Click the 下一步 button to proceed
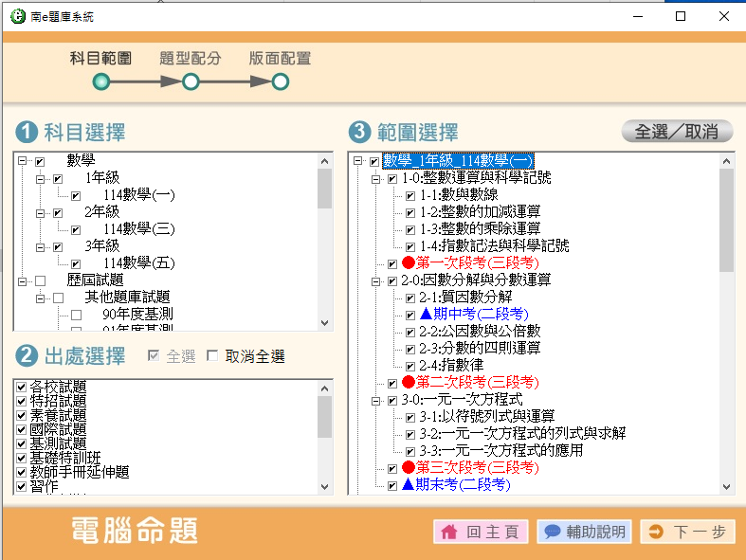The height and width of the screenshot is (560, 746). tap(686, 533)
